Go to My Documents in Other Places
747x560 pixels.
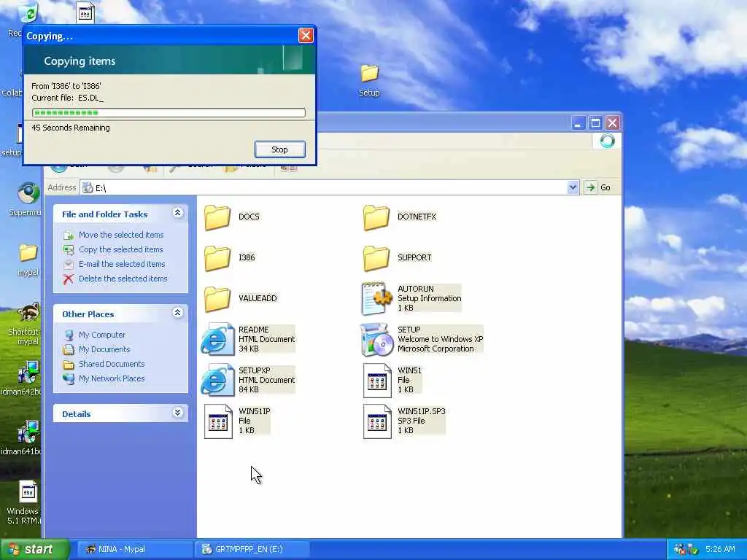(104, 349)
